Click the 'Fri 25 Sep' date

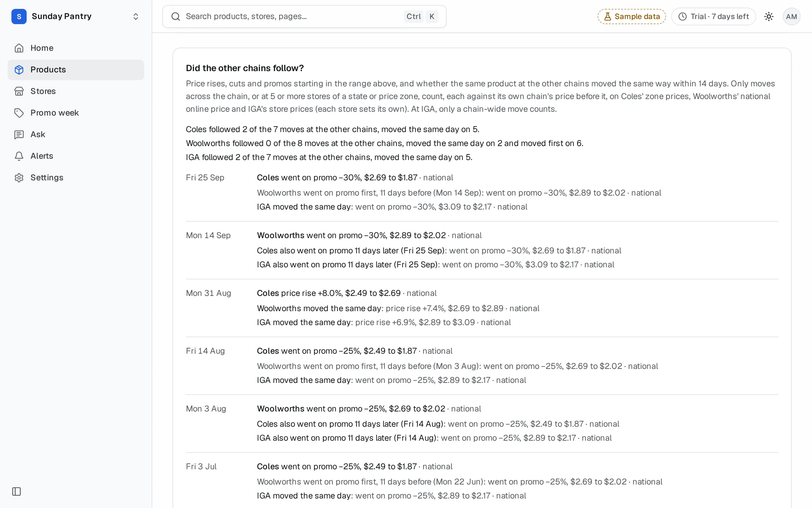[x=205, y=178]
